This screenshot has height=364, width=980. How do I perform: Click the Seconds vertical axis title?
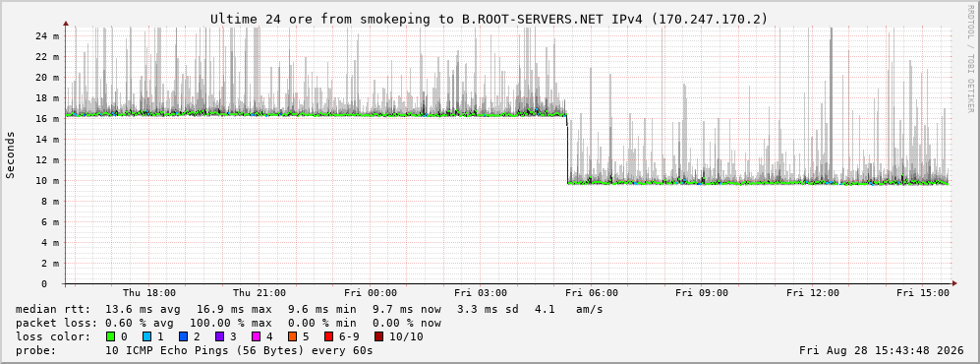tap(10, 154)
